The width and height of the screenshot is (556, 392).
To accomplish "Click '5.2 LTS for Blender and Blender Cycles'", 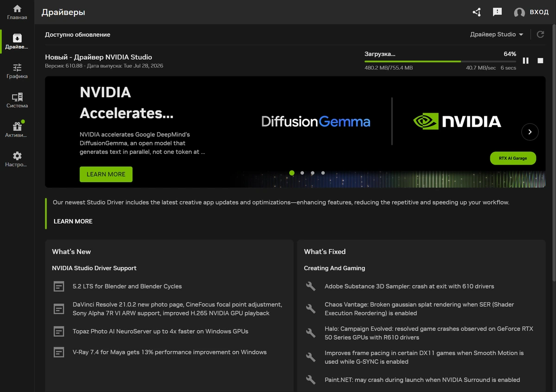I will (x=127, y=286).
